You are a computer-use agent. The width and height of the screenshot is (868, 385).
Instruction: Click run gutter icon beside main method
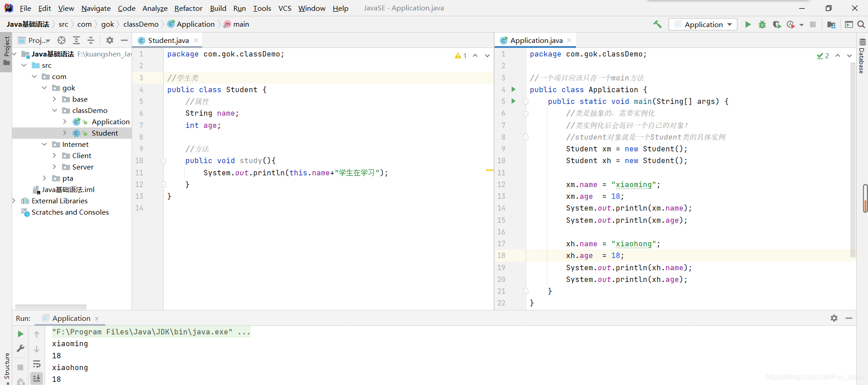pos(514,101)
